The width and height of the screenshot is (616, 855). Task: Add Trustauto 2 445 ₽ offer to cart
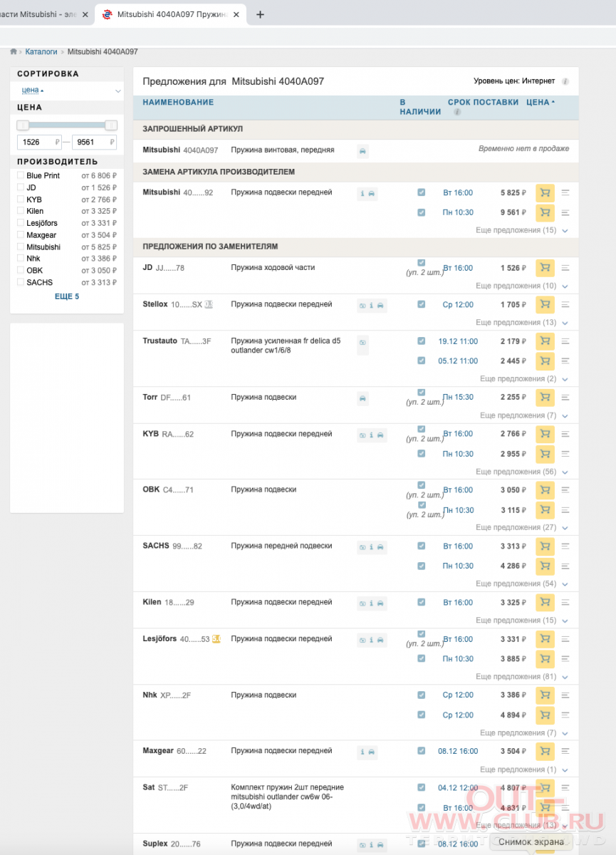click(x=545, y=361)
